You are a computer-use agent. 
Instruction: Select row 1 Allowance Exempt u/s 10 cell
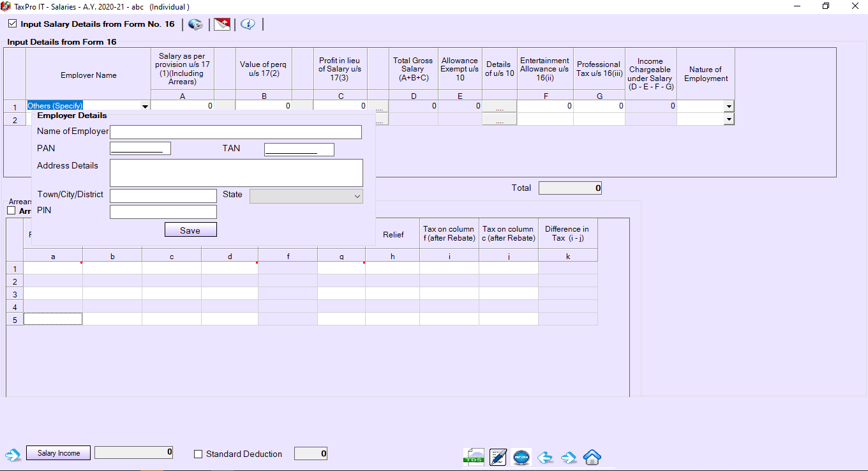click(460, 106)
